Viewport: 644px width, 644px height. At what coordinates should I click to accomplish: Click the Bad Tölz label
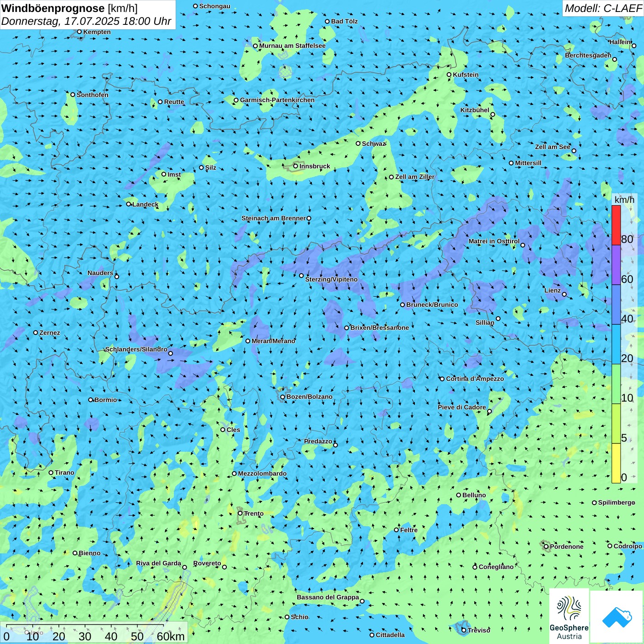pos(344,21)
